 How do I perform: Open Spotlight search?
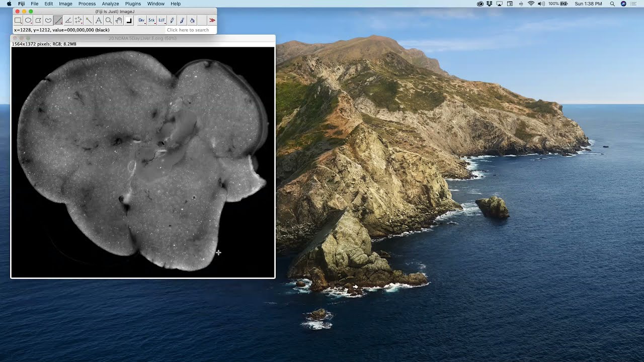(612, 4)
